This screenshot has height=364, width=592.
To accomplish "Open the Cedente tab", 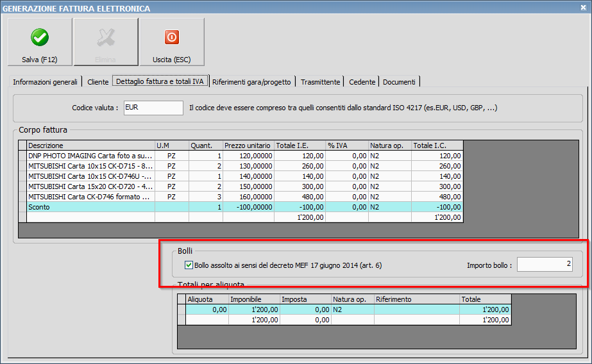I will pos(362,82).
